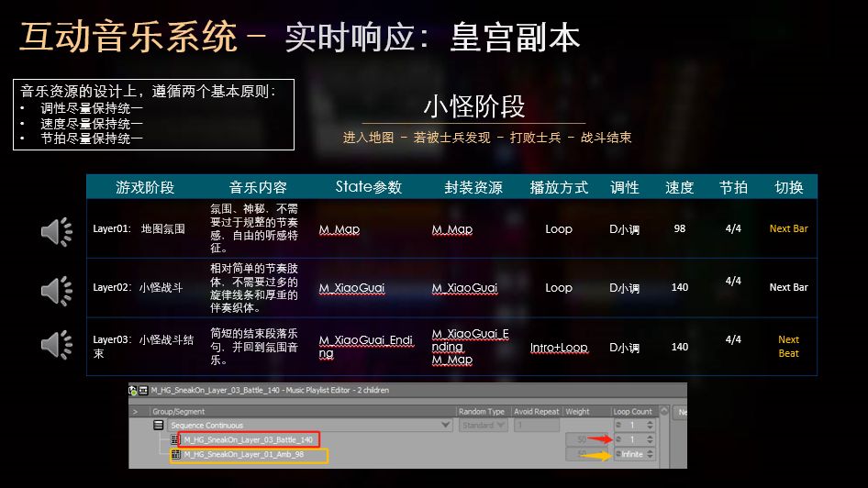Click the Next Beat cell for Layer03
This screenshot has width=868, height=488.
point(788,347)
